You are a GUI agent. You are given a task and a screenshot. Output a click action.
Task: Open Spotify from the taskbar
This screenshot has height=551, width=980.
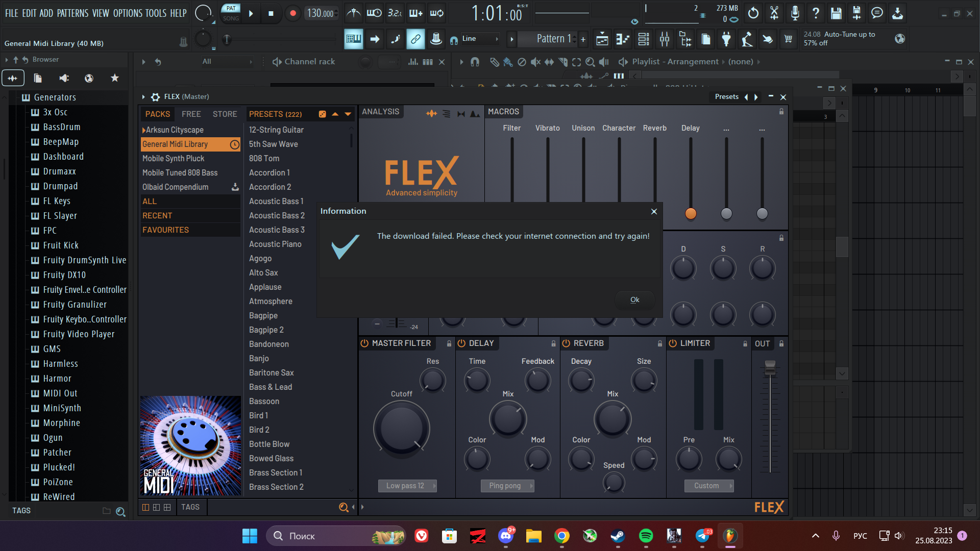646,536
